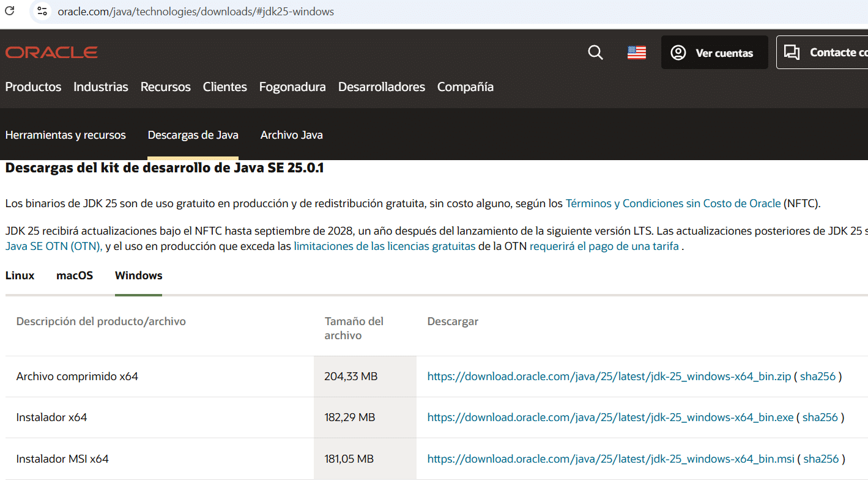Click sha256 next to the MSI installer
The height and width of the screenshot is (481, 868).
pyautogui.click(x=820, y=458)
